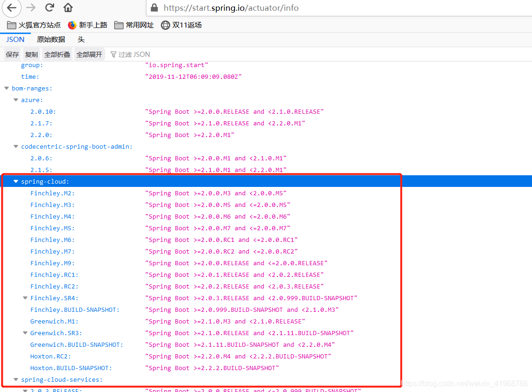
Task: Select the Finchley.M2 key
Action: (x=52, y=193)
